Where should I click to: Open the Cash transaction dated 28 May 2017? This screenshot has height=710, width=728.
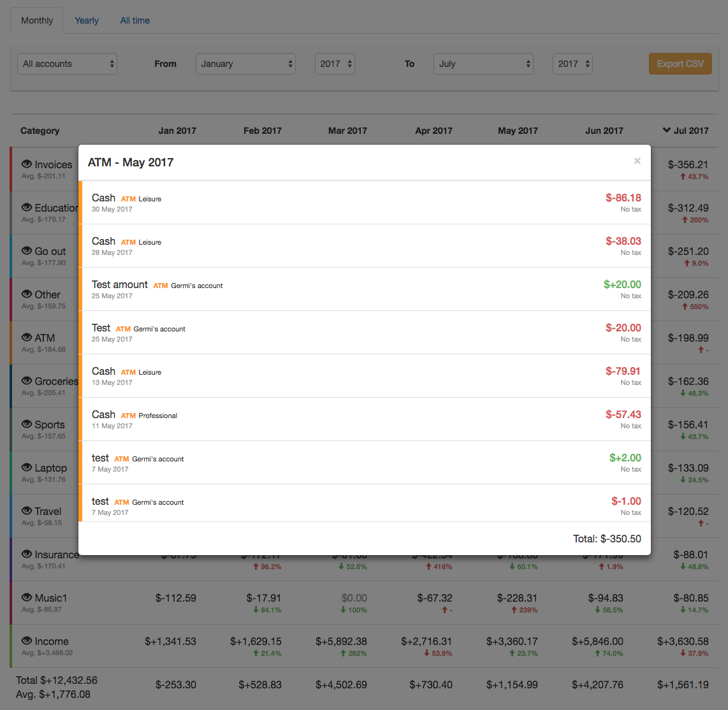pyautogui.click(x=365, y=246)
